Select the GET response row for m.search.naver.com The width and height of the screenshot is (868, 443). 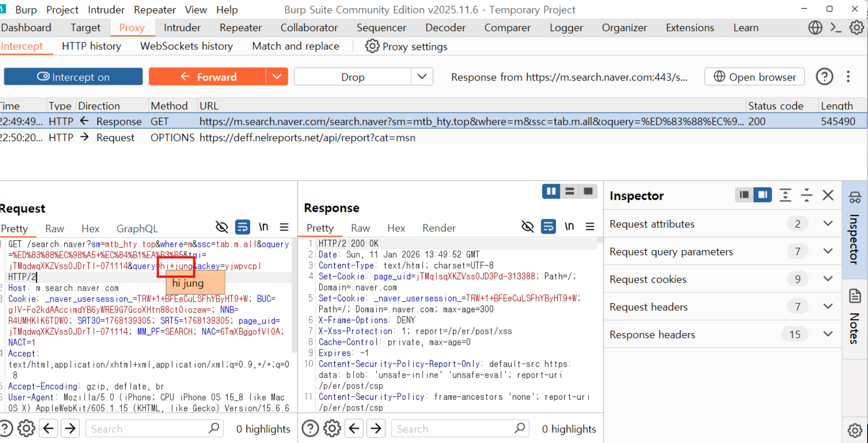(433, 122)
